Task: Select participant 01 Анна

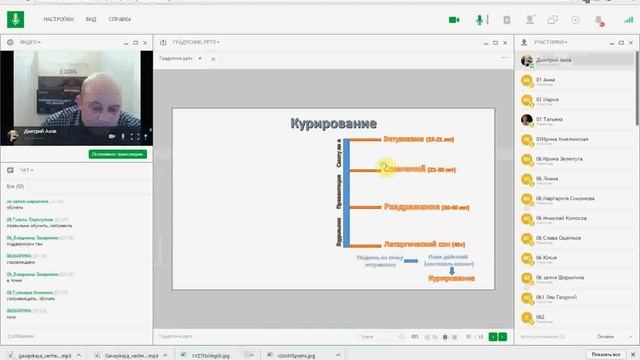Action: coord(576,80)
